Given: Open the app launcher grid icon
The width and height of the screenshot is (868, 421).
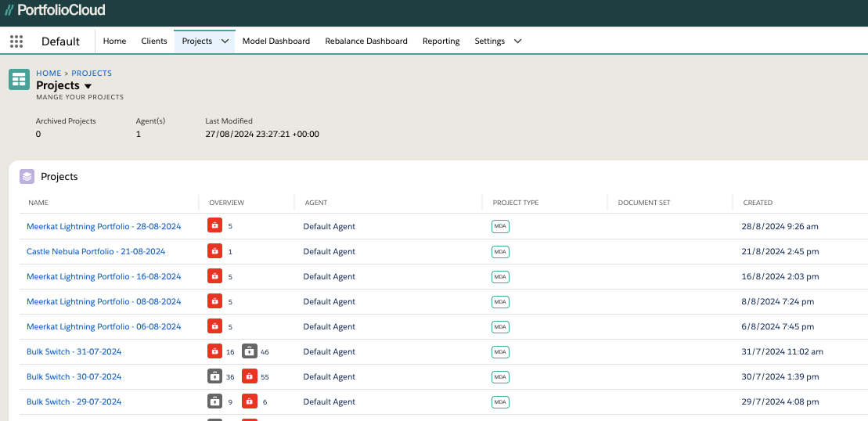Looking at the screenshot, I should coord(16,41).
